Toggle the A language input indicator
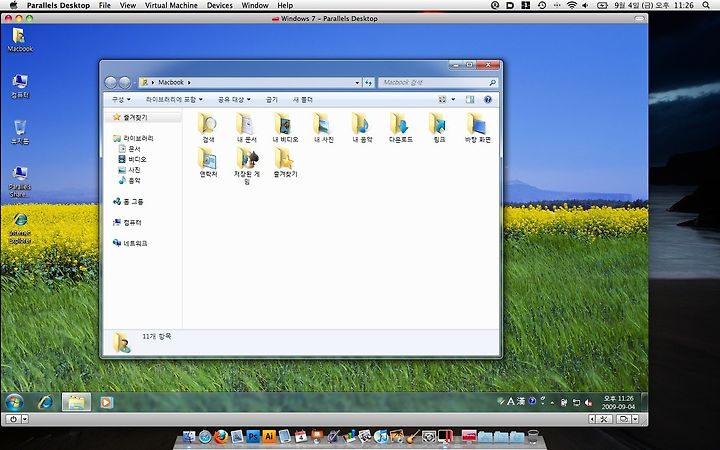Viewport: 720px width, 450px height. pyautogui.click(x=510, y=401)
